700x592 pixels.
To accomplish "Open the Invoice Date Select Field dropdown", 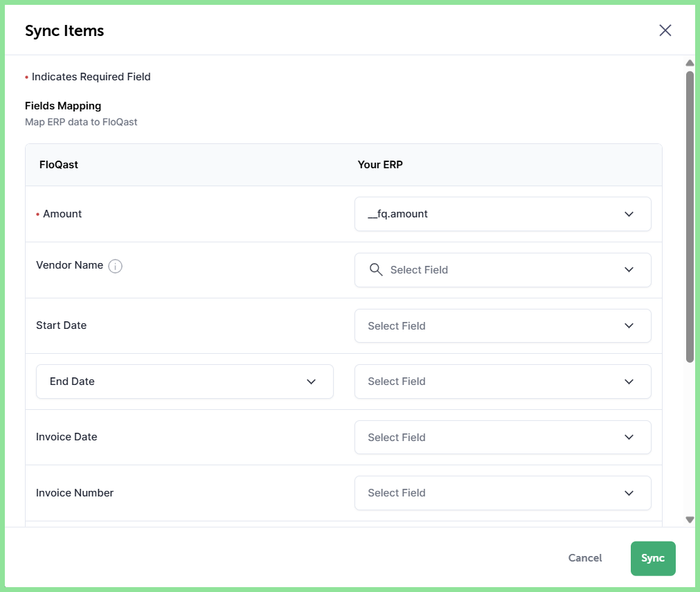I will point(503,437).
